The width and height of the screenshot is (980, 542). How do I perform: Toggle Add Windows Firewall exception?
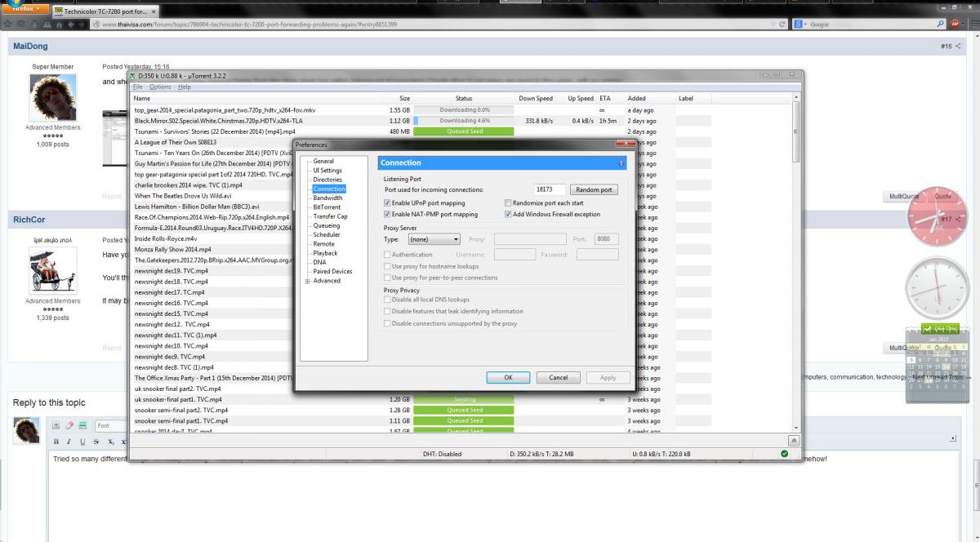pos(507,214)
